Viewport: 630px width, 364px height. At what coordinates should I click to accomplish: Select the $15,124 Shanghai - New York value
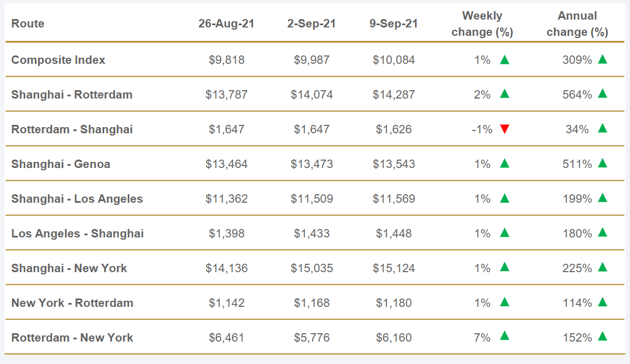(394, 268)
